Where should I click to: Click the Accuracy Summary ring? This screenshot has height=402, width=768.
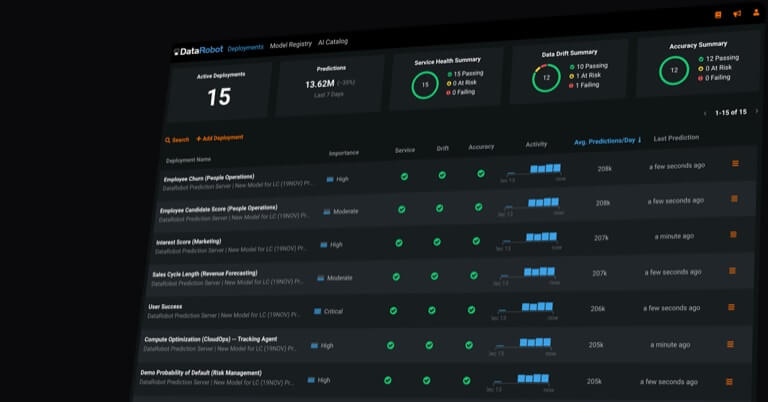click(x=674, y=71)
